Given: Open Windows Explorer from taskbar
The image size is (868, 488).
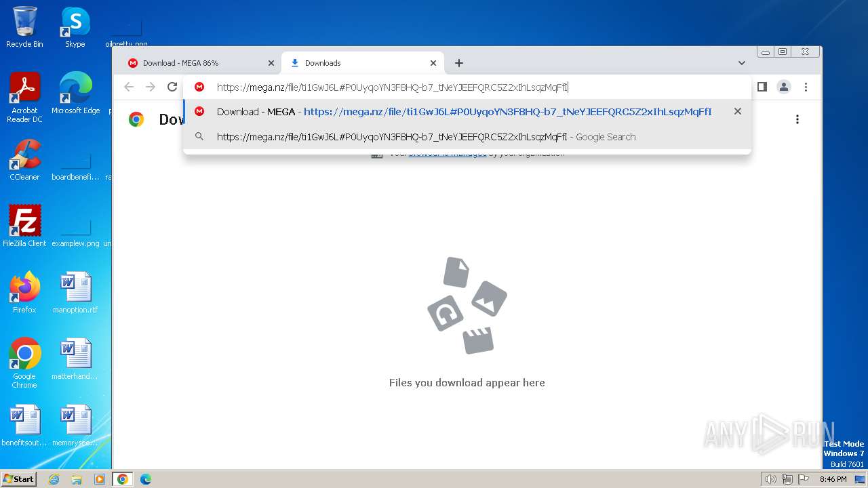Looking at the screenshot, I should click(77, 479).
